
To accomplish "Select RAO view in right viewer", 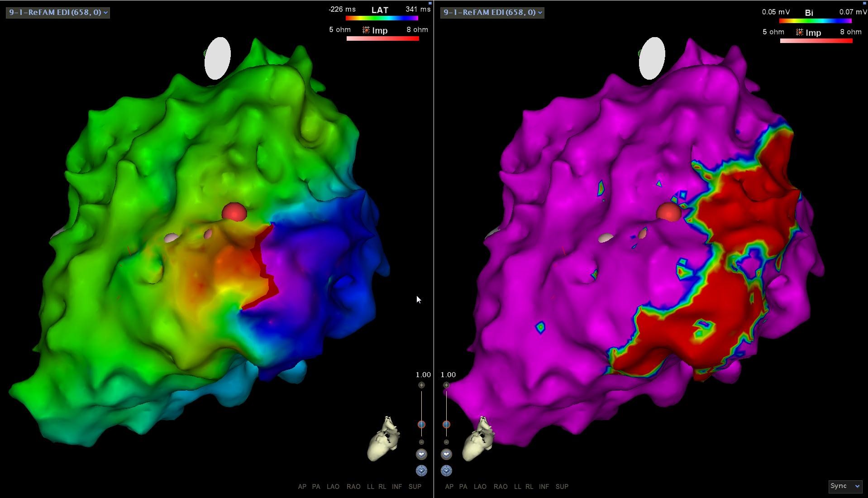I will coord(500,487).
